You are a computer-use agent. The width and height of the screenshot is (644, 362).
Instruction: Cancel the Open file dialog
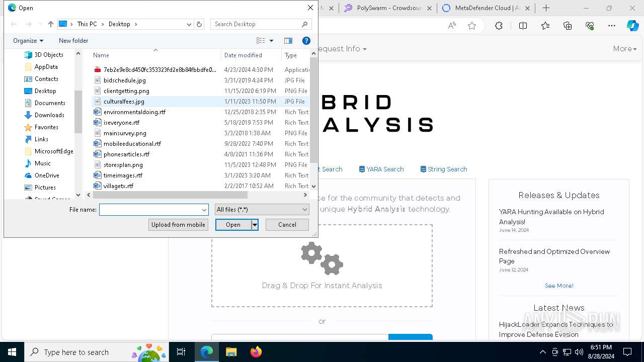287,225
